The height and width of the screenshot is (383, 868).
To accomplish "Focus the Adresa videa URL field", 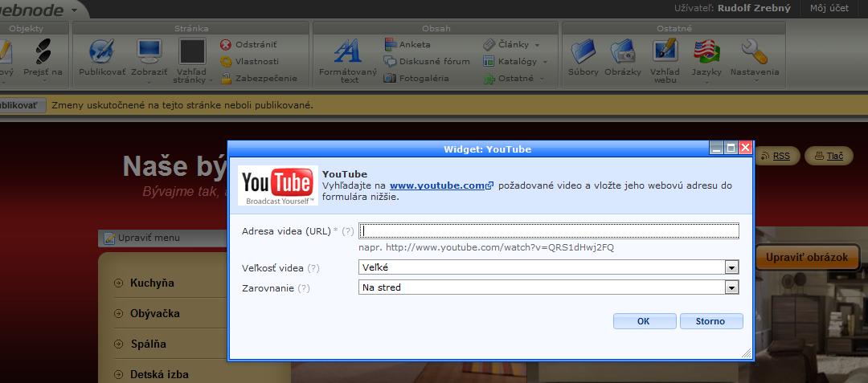I will 549,230.
